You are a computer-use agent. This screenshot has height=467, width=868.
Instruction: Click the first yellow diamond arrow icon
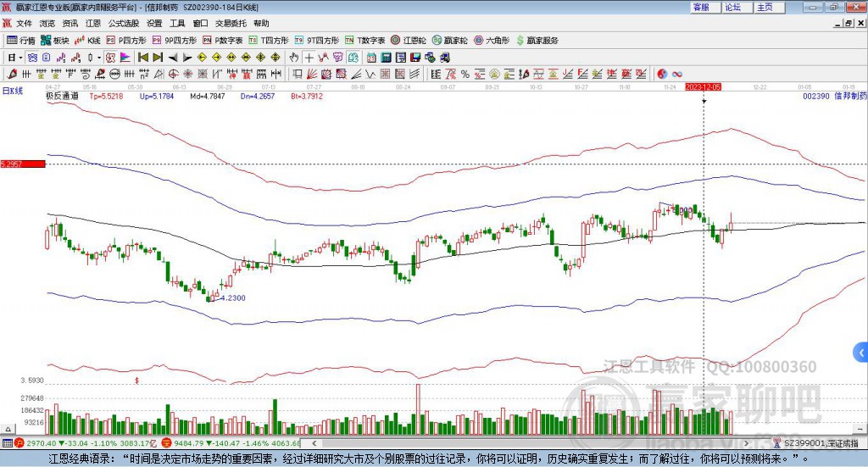point(202,58)
